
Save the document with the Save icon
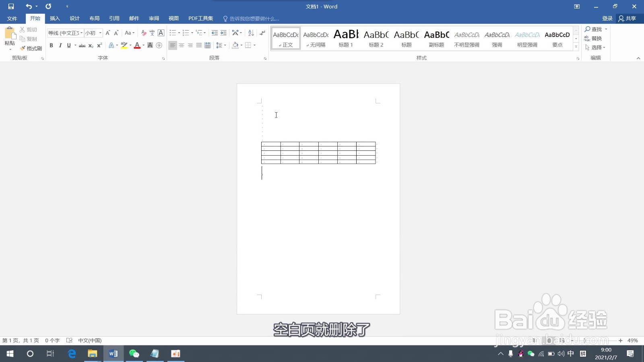pyautogui.click(x=11, y=6)
